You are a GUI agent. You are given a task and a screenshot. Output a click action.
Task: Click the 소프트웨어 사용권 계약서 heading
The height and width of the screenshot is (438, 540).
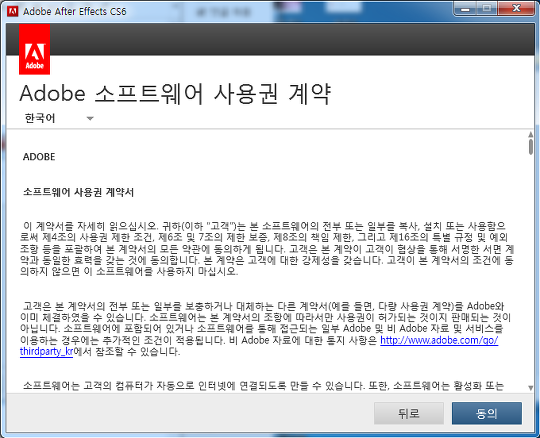pyautogui.click(x=79, y=192)
